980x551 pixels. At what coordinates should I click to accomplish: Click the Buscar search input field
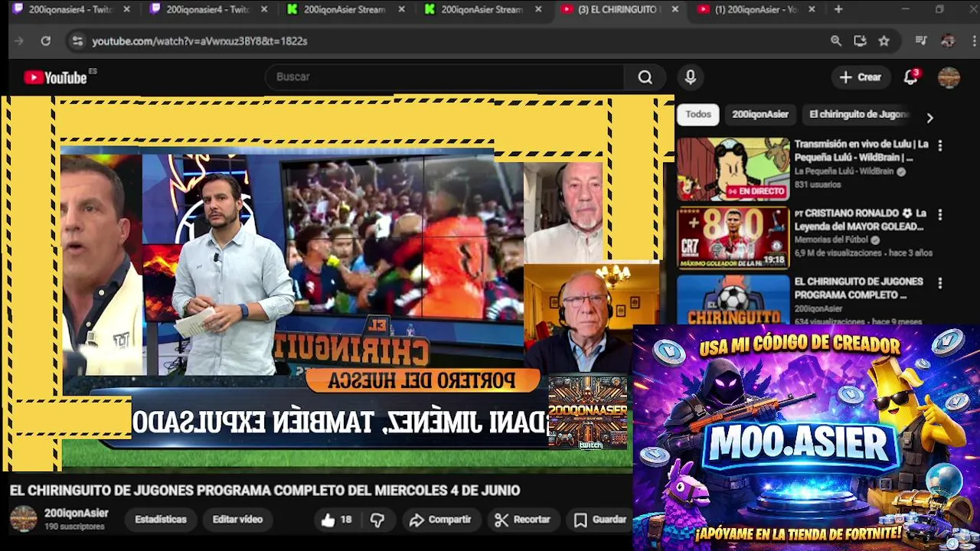tap(444, 77)
